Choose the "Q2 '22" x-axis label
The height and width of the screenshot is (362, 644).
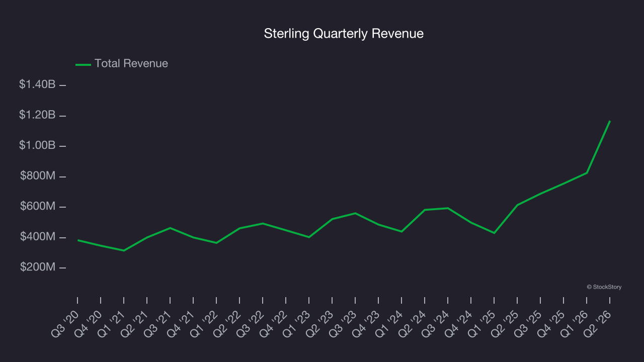[x=228, y=323]
